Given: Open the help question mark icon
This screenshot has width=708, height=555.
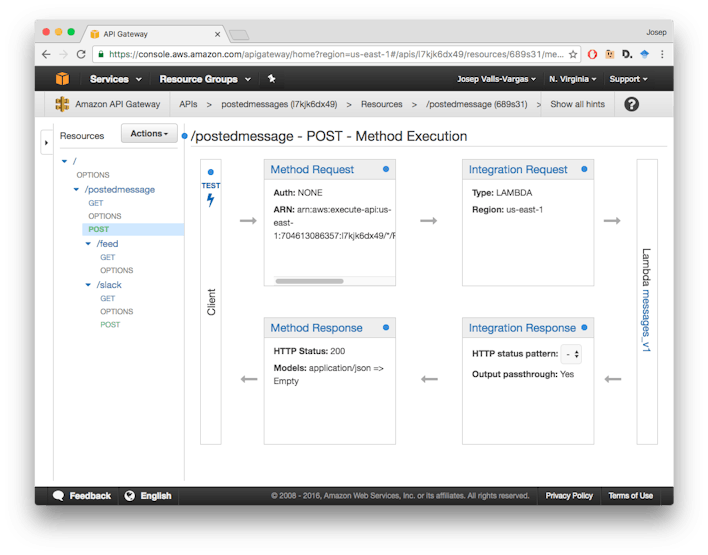Looking at the screenshot, I should [631, 104].
